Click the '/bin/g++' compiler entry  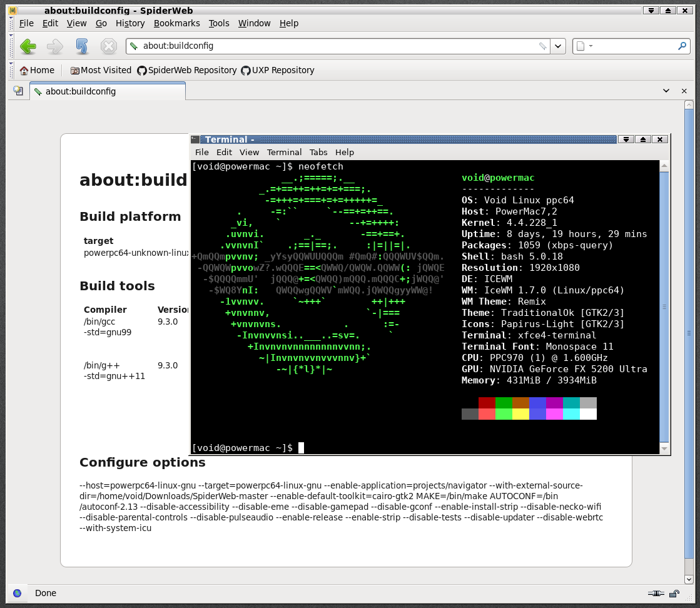102,365
